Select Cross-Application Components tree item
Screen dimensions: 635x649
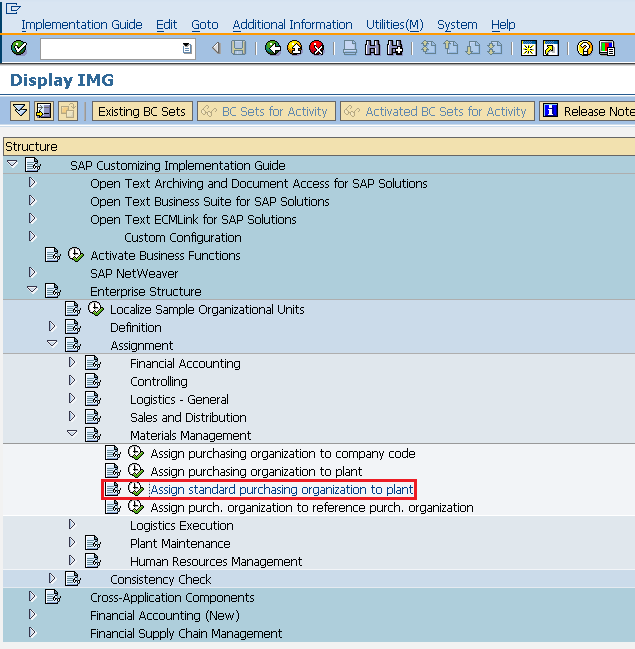(x=172, y=598)
